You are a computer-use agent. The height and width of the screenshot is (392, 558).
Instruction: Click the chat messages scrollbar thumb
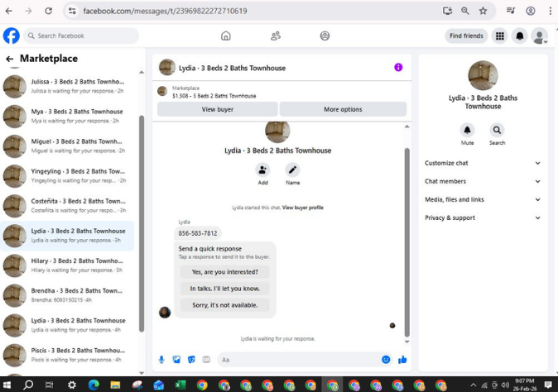pyautogui.click(x=407, y=242)
